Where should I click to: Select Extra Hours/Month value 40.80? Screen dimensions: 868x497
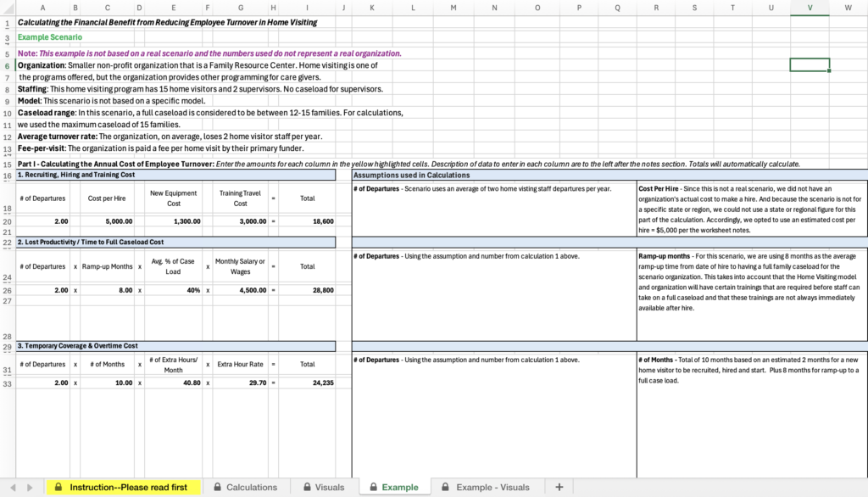point(173,383)
